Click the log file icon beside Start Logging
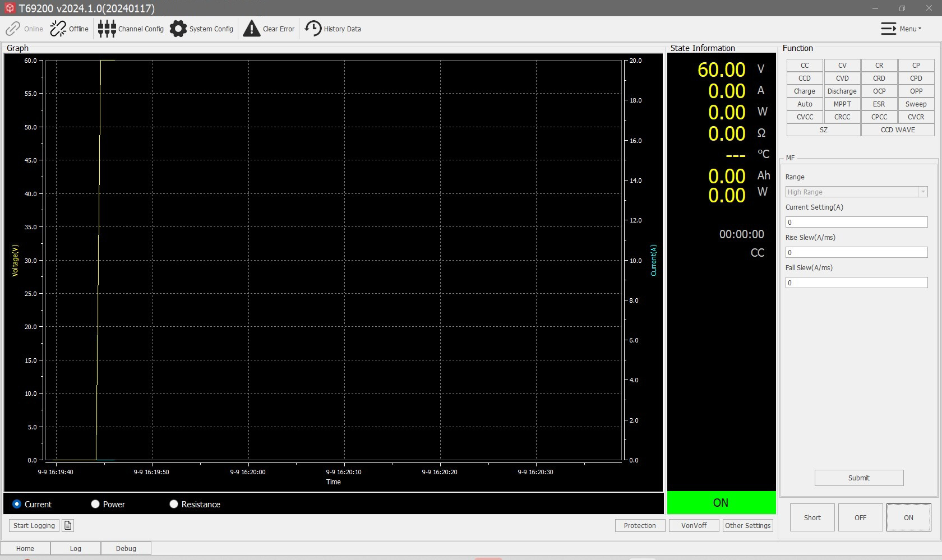 point(68,525)
